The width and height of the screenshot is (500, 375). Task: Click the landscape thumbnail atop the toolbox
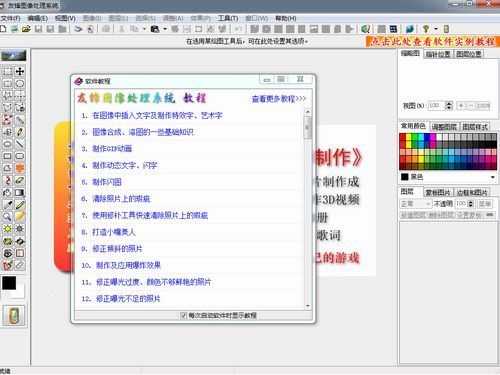click(x=14, y=55)
